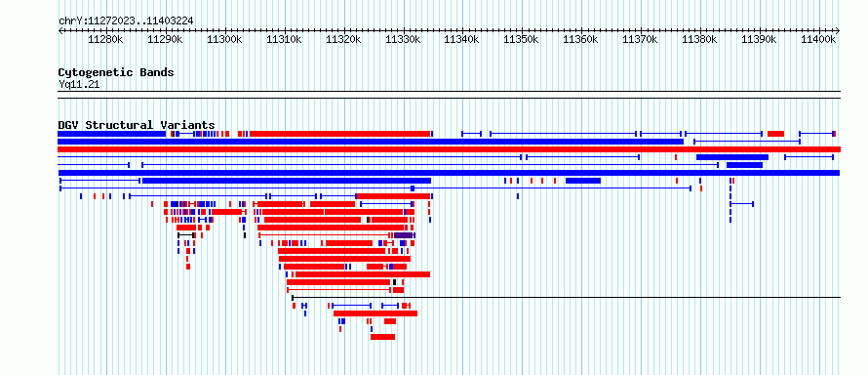Click blue bar spanning 11380k to 11391k

pyautogui.click(x=732, y=157)
